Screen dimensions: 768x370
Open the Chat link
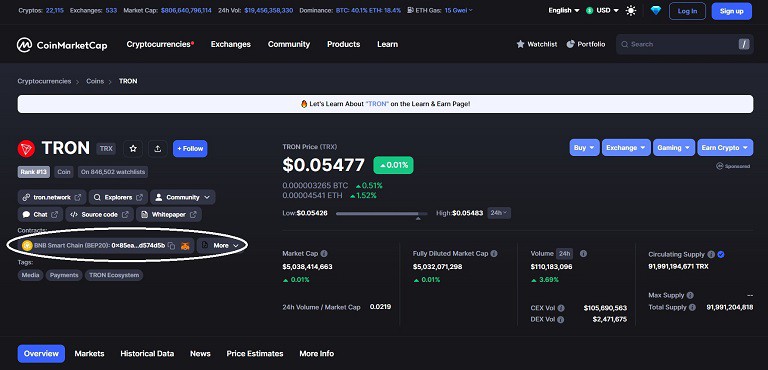[x=40, y=215]
